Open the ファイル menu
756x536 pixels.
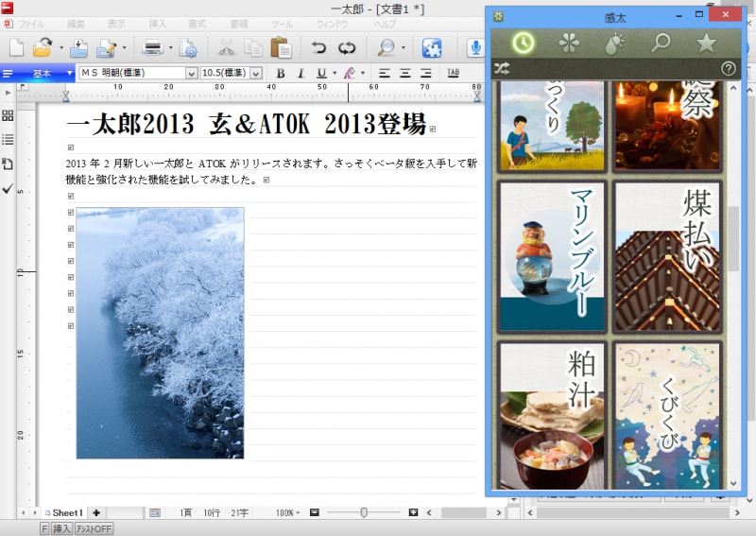click(31, 23)
